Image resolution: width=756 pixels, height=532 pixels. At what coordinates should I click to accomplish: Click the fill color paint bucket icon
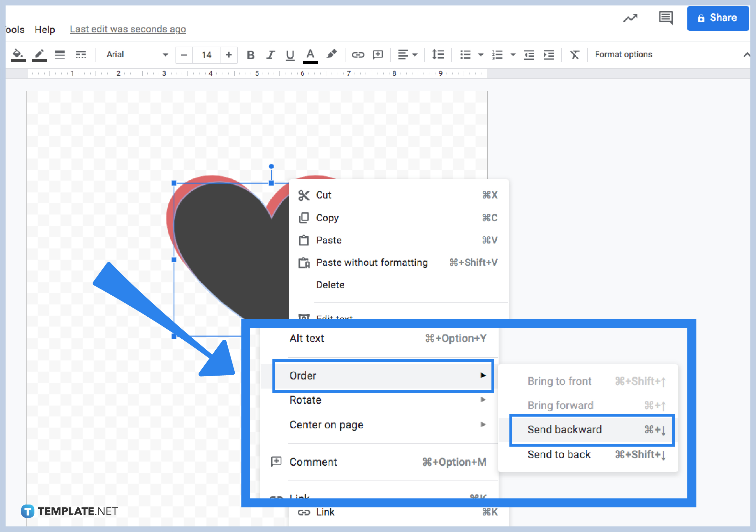tap(18, 55)
